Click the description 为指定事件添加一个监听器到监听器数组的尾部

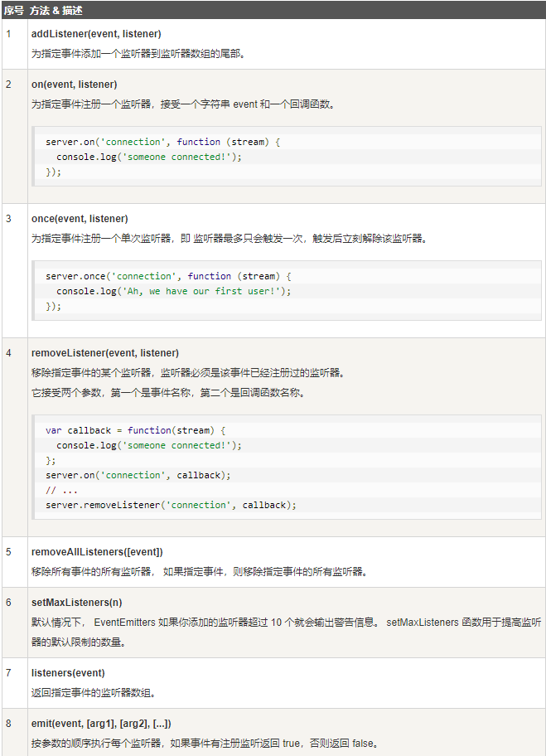tap(139, 54)
